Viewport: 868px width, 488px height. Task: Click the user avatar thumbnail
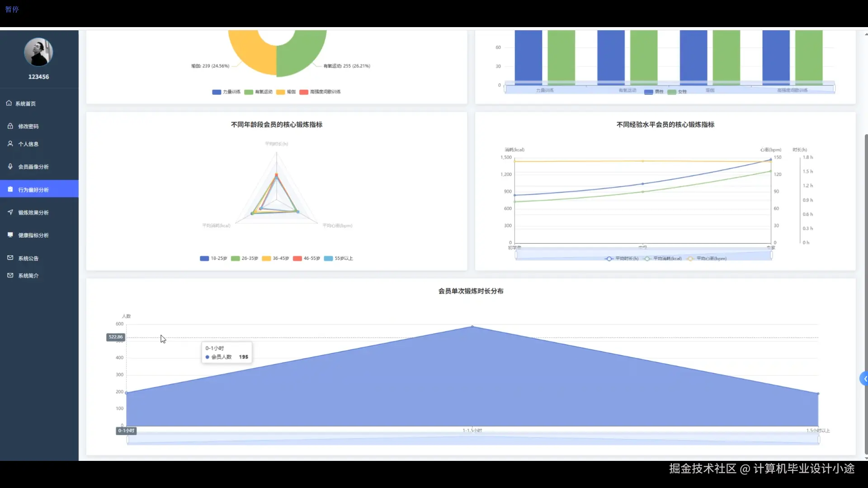[x=38, y=52]
